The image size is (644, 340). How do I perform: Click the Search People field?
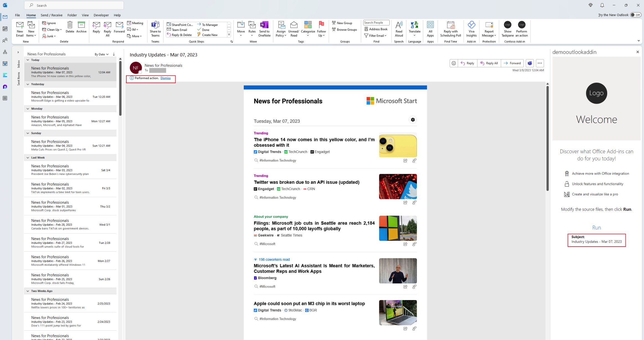(x=376, y=23)
